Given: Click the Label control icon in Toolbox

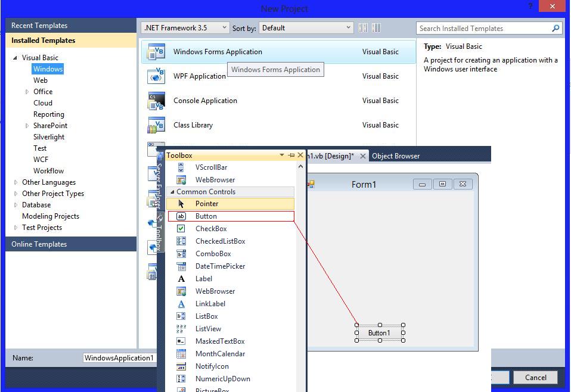Looking at the screenshot, I should click(x=181, y=279).
